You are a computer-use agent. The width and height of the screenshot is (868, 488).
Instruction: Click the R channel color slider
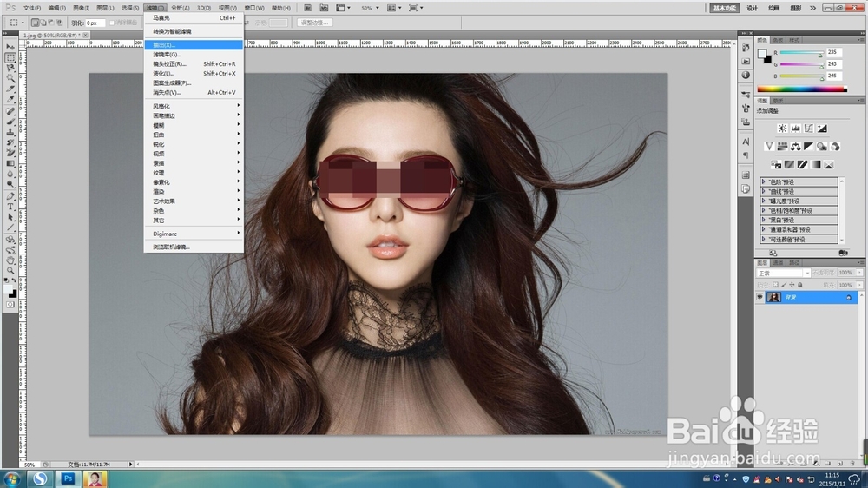[x=800, y=54]
